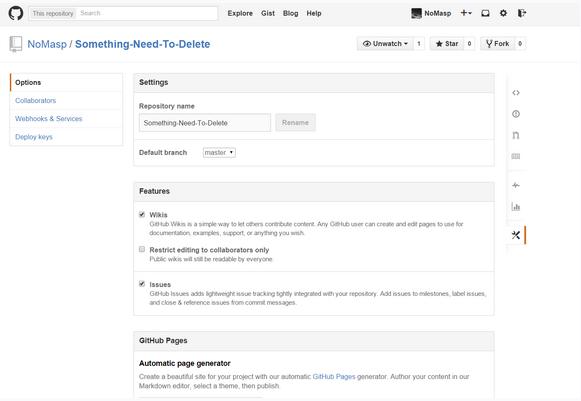The height and width of the screenshot is (401, 581).
Task: Open the Default branch master dropdown
Action: point(219,152)
